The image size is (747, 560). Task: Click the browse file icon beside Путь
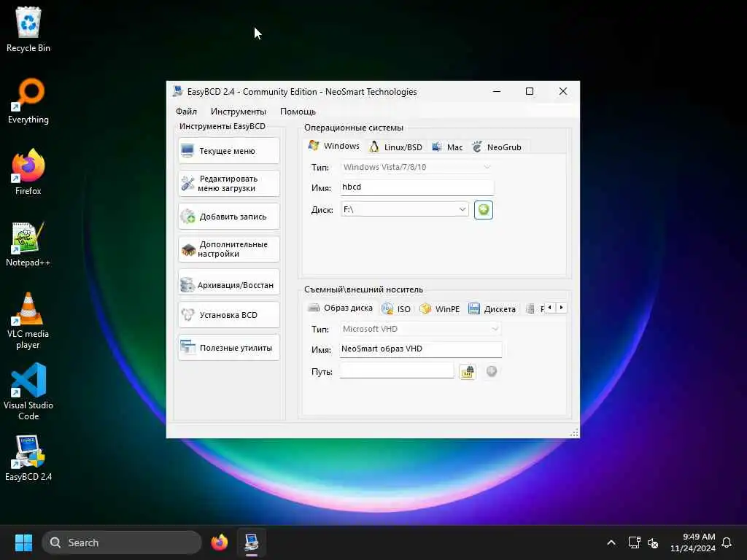point(468,371)
